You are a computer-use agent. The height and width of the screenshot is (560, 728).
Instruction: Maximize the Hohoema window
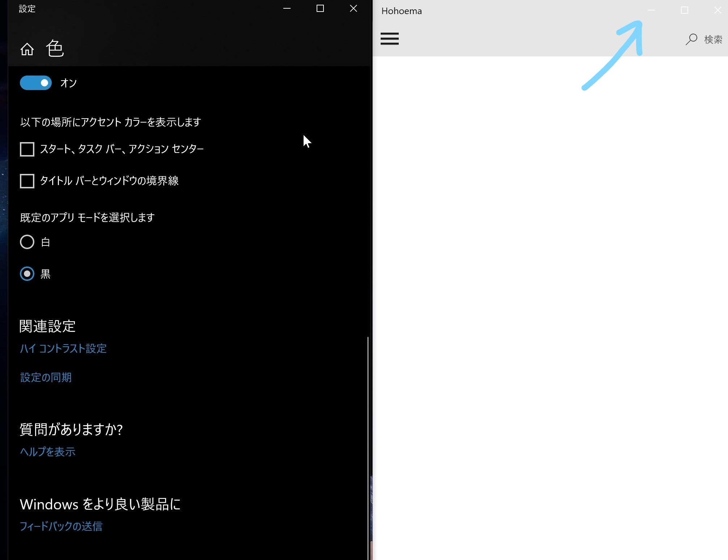[x=685, y=10]
